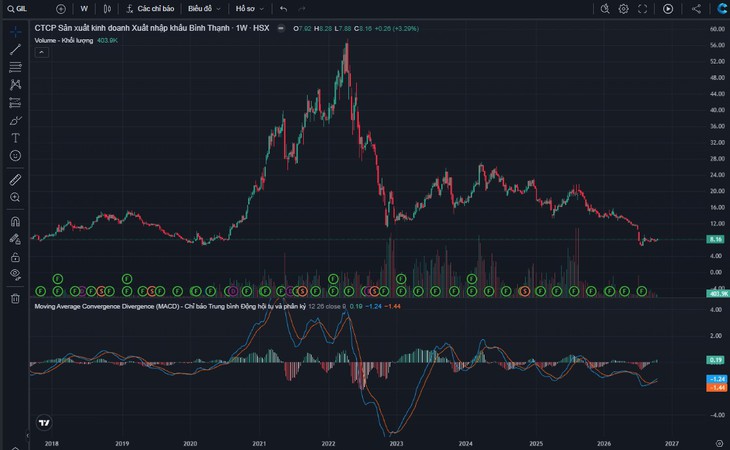
Task: Select the brush drawing tool
Action: tap(15, 121)
